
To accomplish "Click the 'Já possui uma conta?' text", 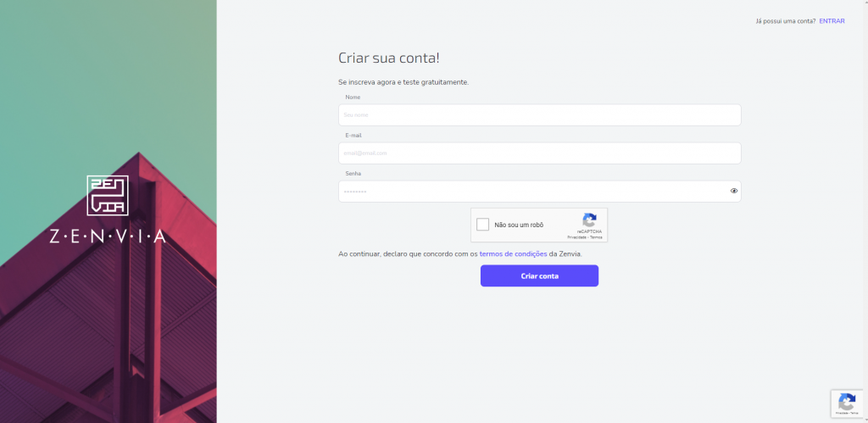I will [x=785, y=20].
